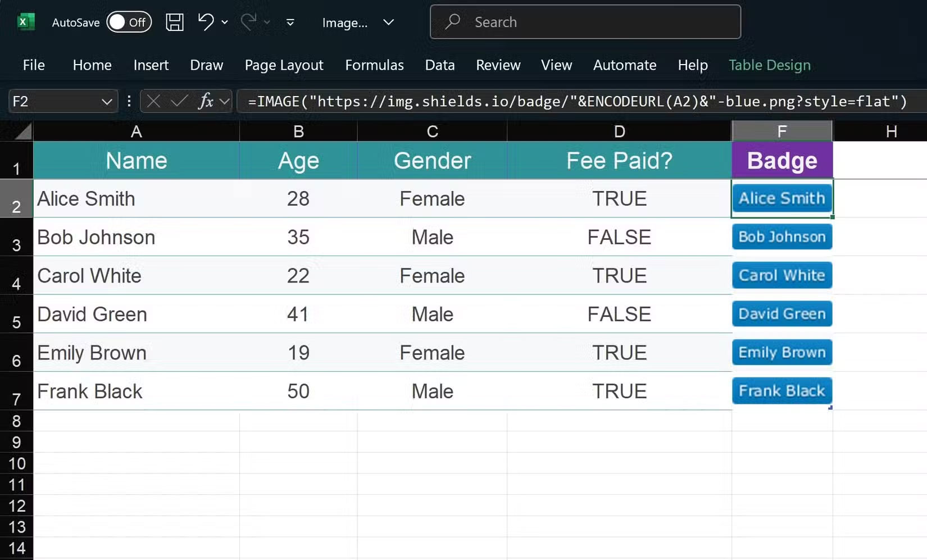Open the Insert Function (fx) dialog
Image resolution: width=927 pixels, height=560 pixels.
click(206, 101)
